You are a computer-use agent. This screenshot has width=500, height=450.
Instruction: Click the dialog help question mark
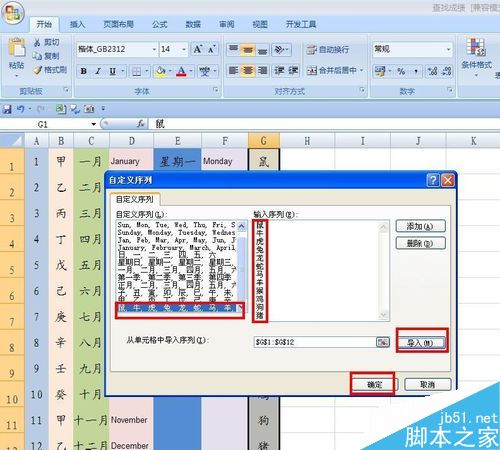coord(433,180)
